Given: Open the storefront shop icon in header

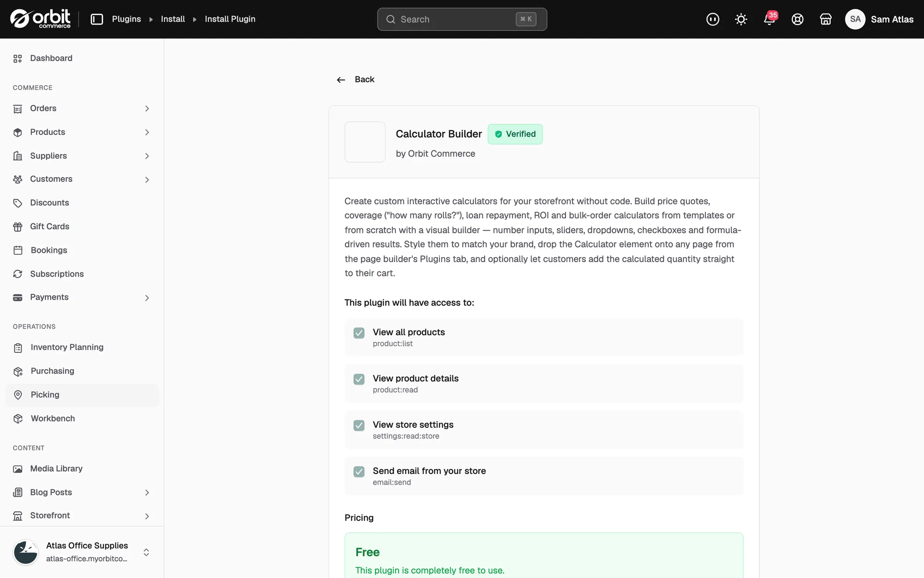Looking at the screenshot, I should point(826,19).
